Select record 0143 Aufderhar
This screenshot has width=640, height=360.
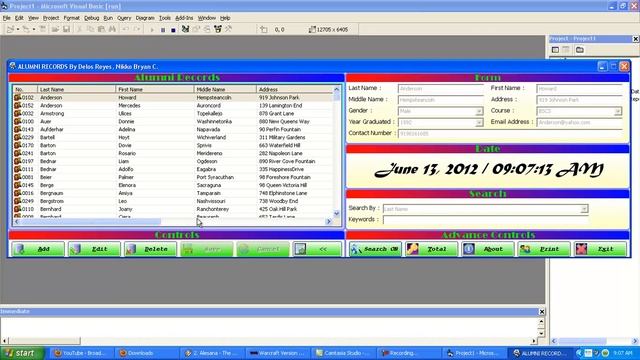pos(173,129)
